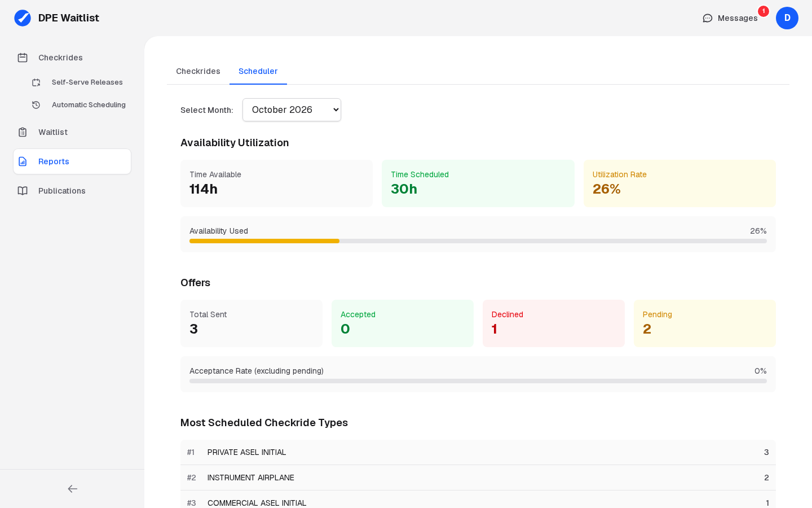This screenshot has height=508, width=812.
Task: Click the DPE Waitlist title text
Action: point(69,18)
